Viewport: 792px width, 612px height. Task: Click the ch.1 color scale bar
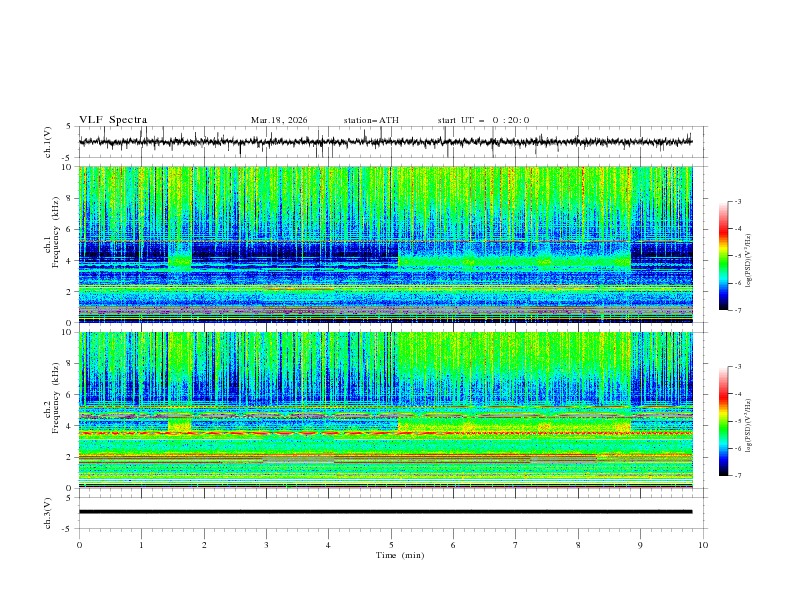(x=723, y=256)
